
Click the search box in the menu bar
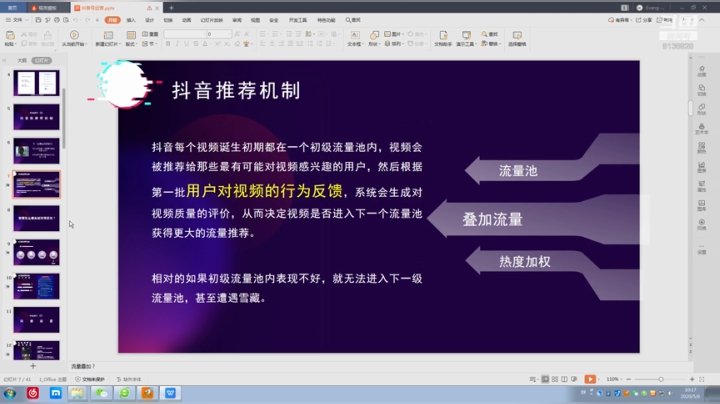(x=353, y=20)
